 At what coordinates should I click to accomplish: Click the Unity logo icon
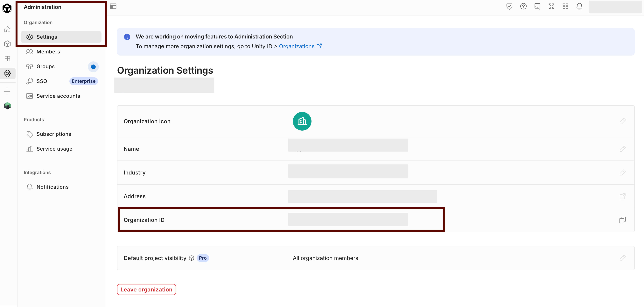[x=7, y=8]
